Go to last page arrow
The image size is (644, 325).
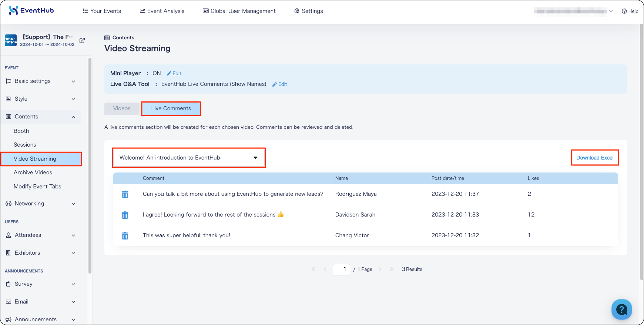[x=392, y=269]
